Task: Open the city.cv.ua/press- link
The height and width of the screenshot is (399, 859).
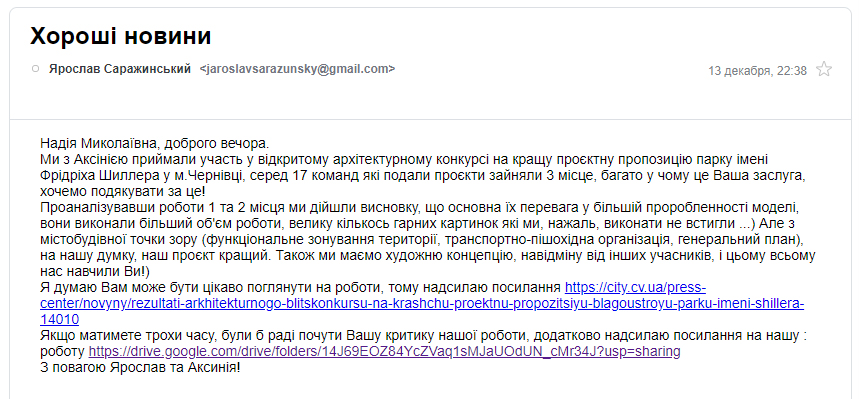Action: point(635,287)
